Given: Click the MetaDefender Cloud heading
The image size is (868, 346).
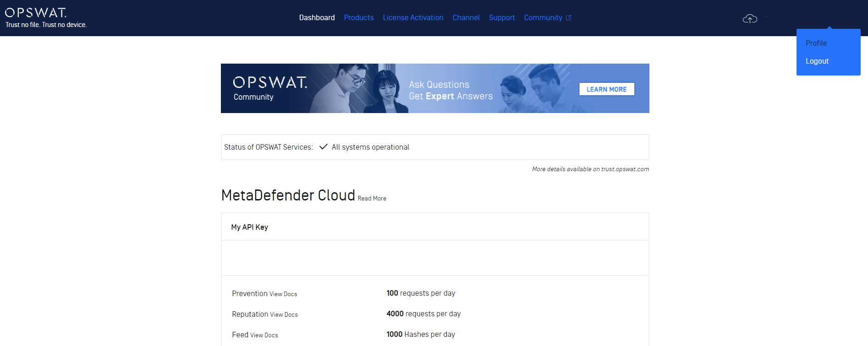Looking at the screenshot, I should coord(288,195).
